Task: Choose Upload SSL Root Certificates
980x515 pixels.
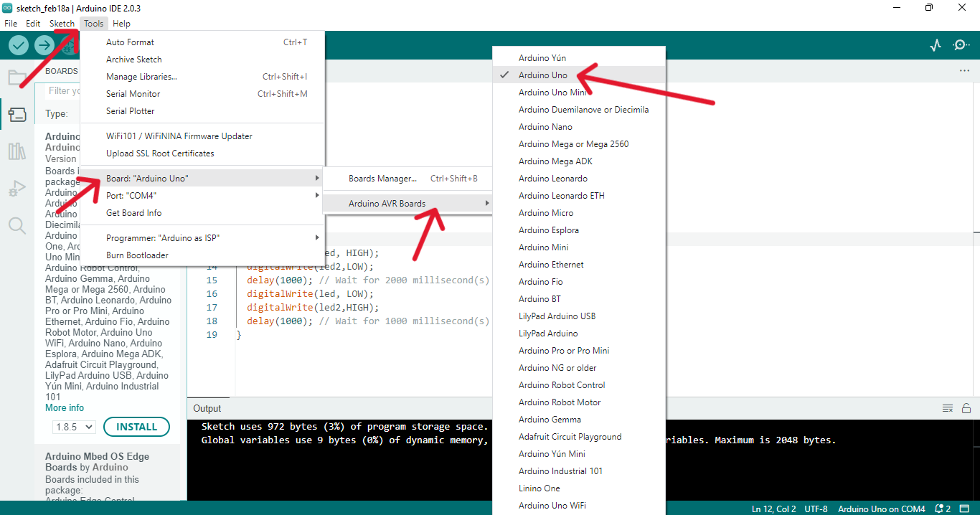Action: [x=202, y=153]
